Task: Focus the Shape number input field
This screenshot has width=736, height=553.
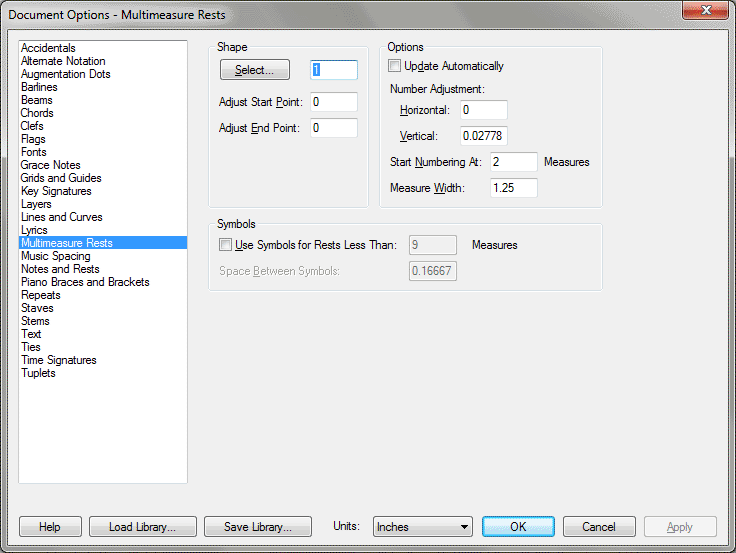Action: [x=334, y=70]
